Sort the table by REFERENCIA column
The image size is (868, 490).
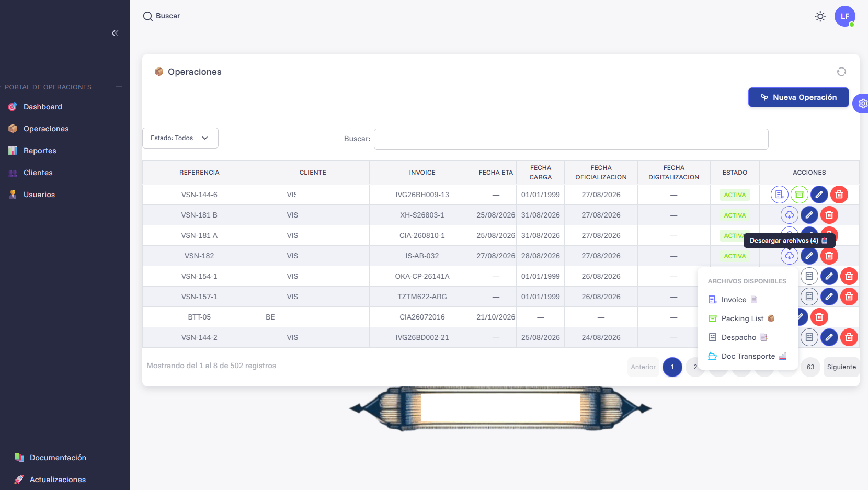click(x=199, y=173)
